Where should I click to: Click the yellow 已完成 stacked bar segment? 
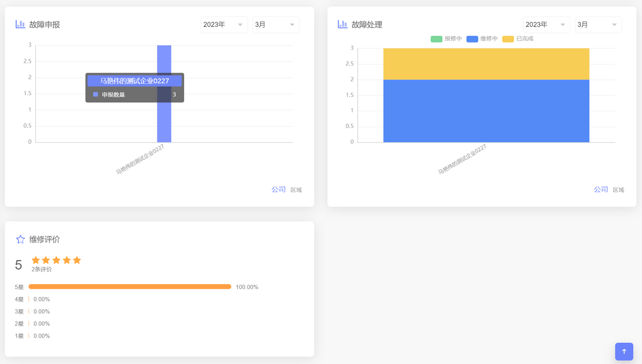[486, 64]
